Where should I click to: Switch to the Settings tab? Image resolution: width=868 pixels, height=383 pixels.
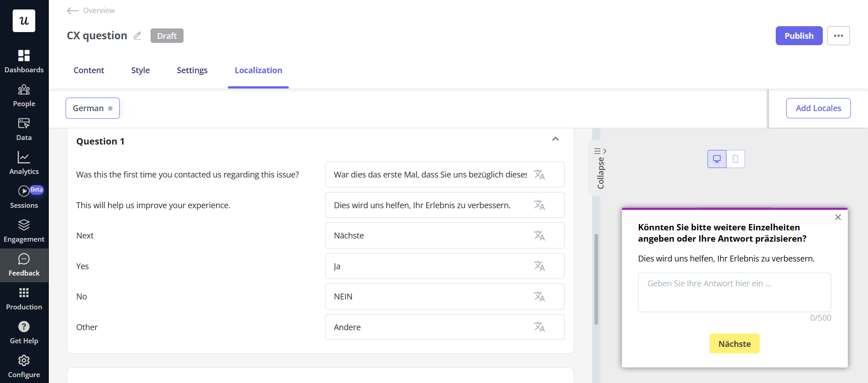tap(192, 70)
